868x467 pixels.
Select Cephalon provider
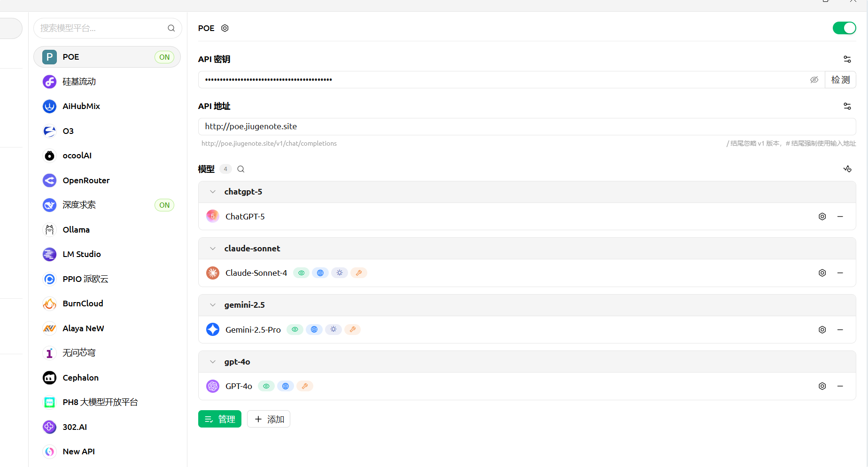107,378
